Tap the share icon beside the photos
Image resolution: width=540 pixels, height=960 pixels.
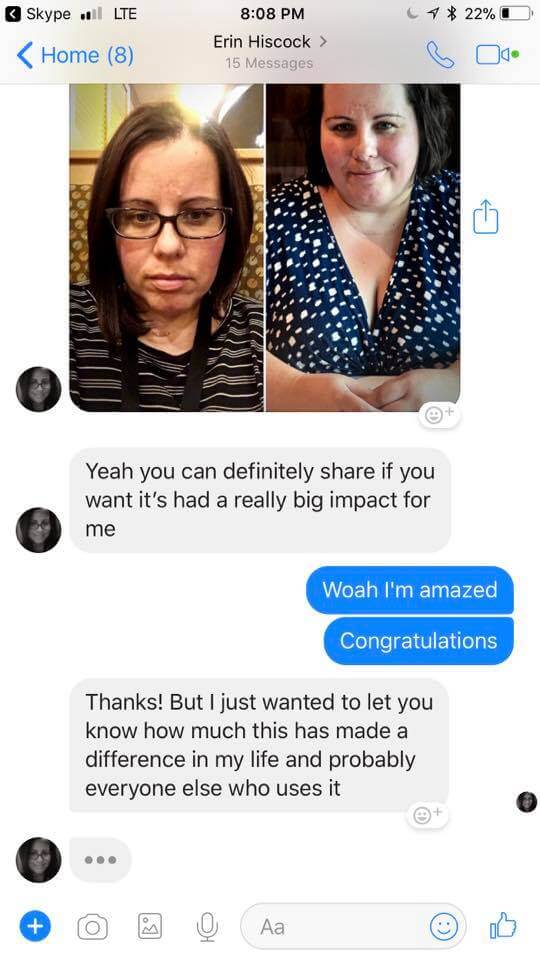click(x=486, y=217)
